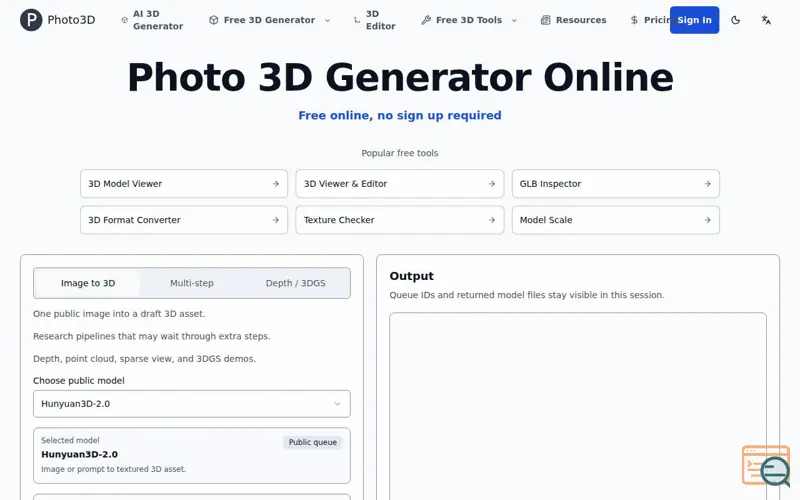Click 'Depth, point cloud, sparse view' text

pos(144,359)
